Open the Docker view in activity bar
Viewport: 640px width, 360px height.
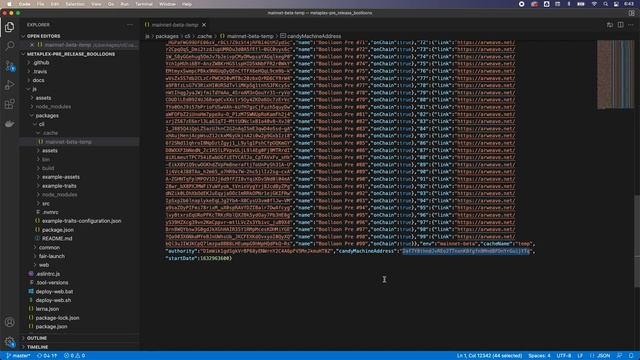(x=9, y=124)
